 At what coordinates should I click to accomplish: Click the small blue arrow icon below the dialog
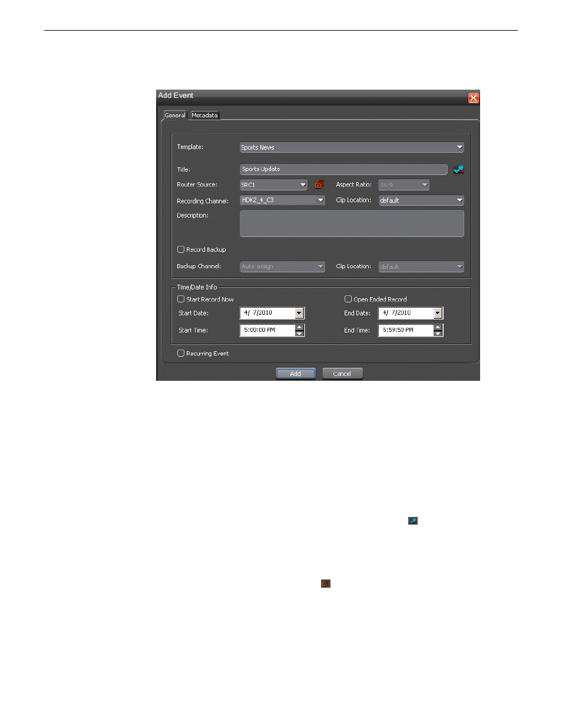click(413, 521)
